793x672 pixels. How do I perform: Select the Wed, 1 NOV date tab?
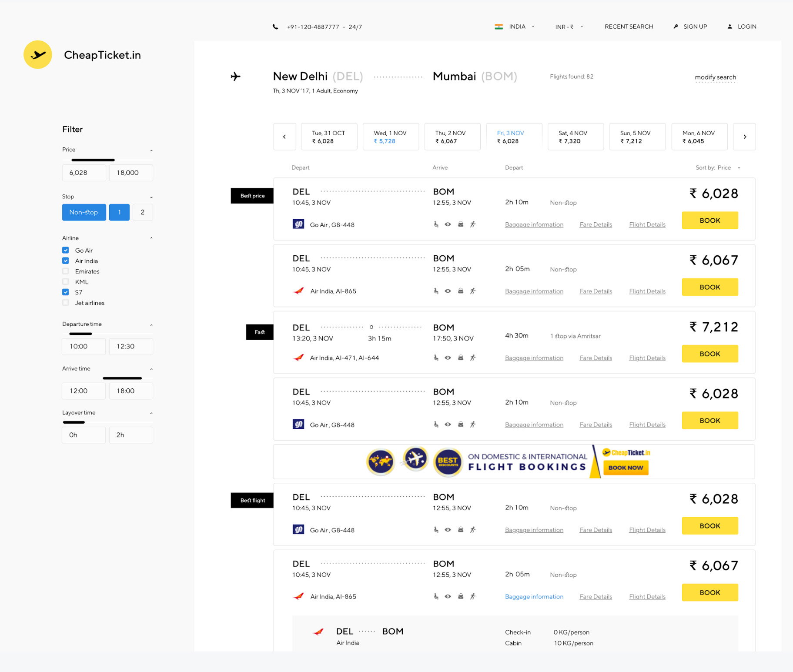[391, 137]
